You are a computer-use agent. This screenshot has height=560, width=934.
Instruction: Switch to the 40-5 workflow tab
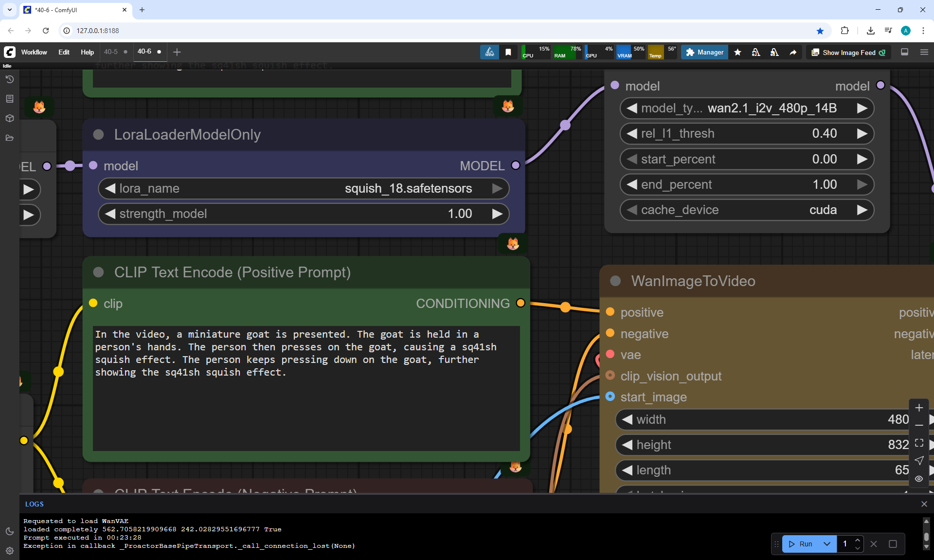coord(111,52)
